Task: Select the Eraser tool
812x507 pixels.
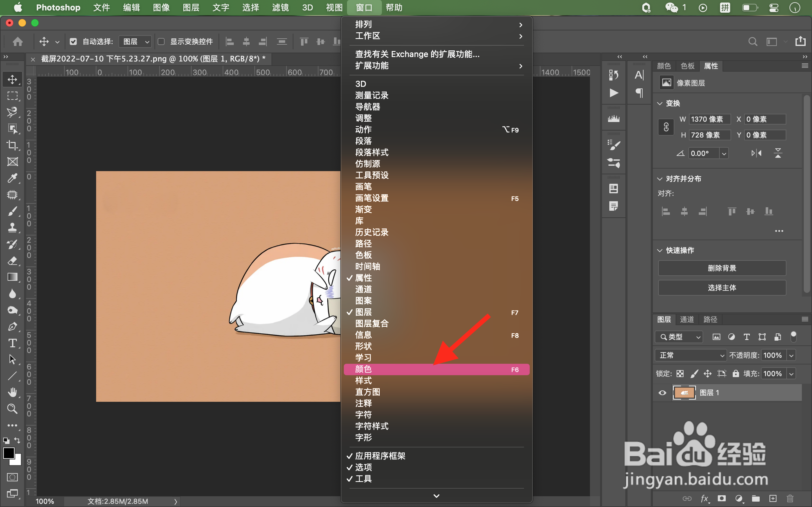Action: coord(12,260)
